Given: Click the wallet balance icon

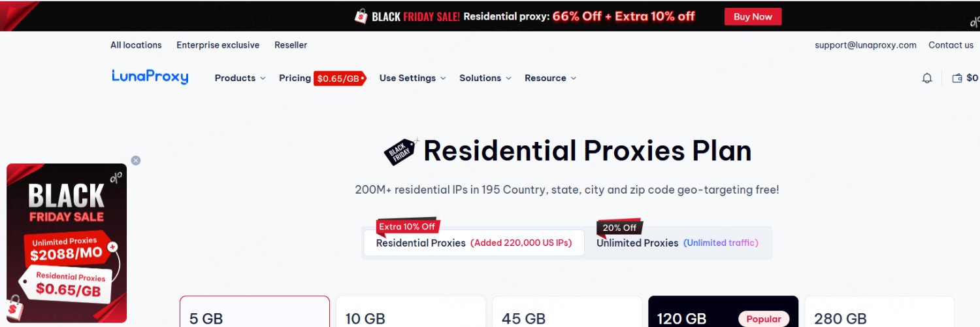Looking at the screenshot, I should point(957,78).
